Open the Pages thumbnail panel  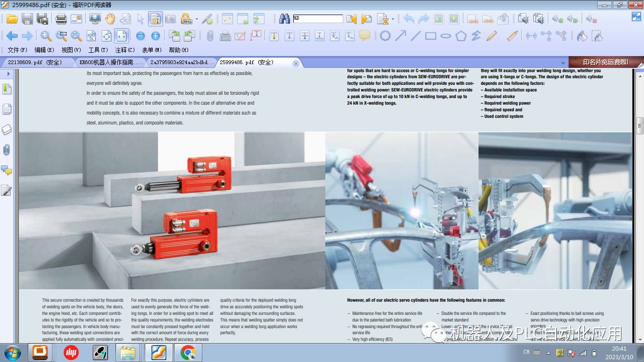[7, 109]
